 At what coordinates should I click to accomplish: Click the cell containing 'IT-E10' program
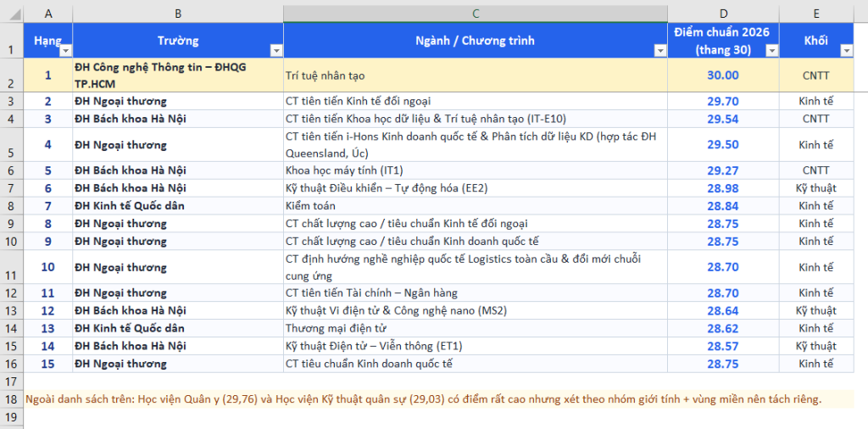(476, 119)
